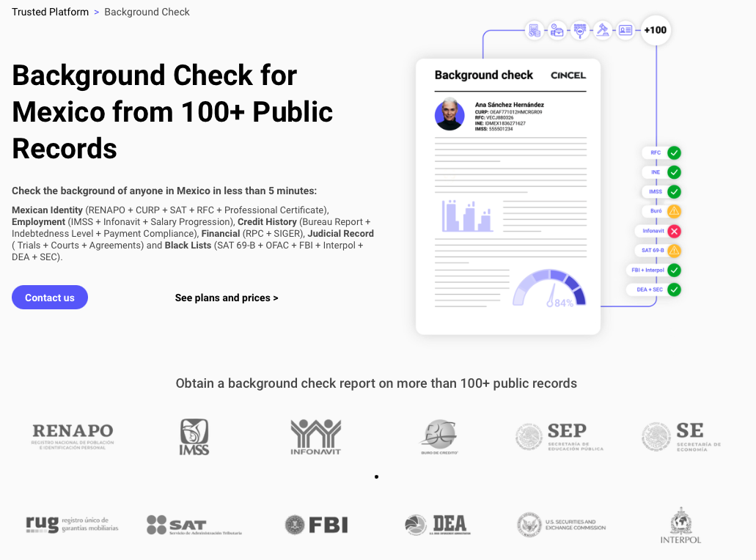Click the RENAPO logo
This screenshot has width=756, height=560.
(x=71, y=434)
